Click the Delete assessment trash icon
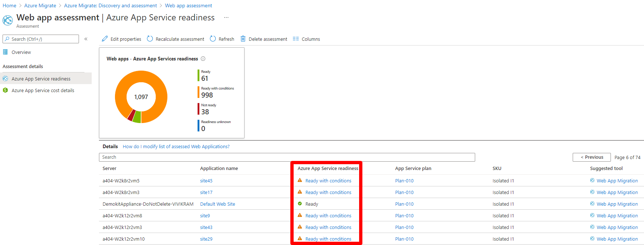Image resolution: width=644 pixels, height=245 pixels. pyautogui.click(x=243, y=39)
